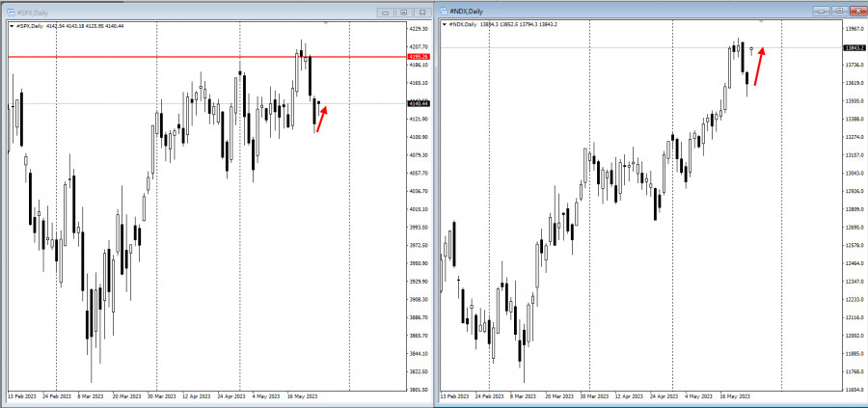Click price 13505.0 on the NDX scale

[x=855, y=100]
